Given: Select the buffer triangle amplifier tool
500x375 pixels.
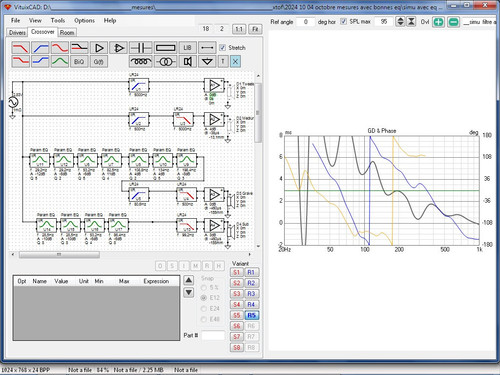Looking at the screenshot, I should pyautogui.click(x=99, y=48).
